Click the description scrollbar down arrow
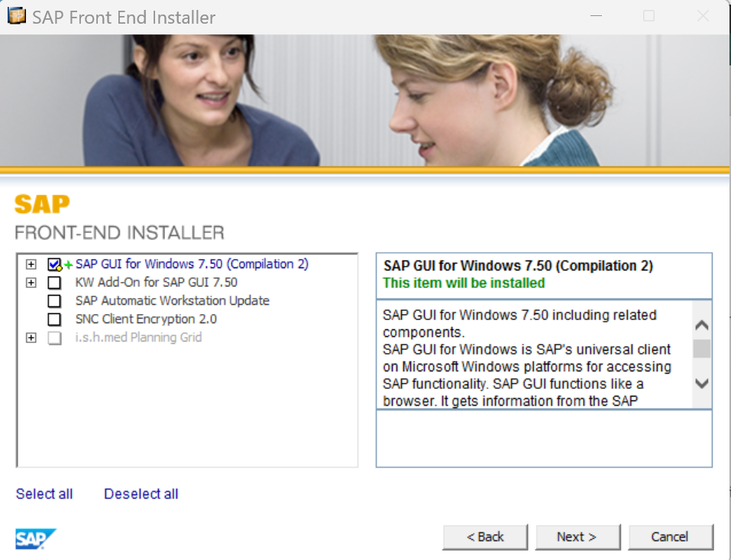 pos(702,384)
